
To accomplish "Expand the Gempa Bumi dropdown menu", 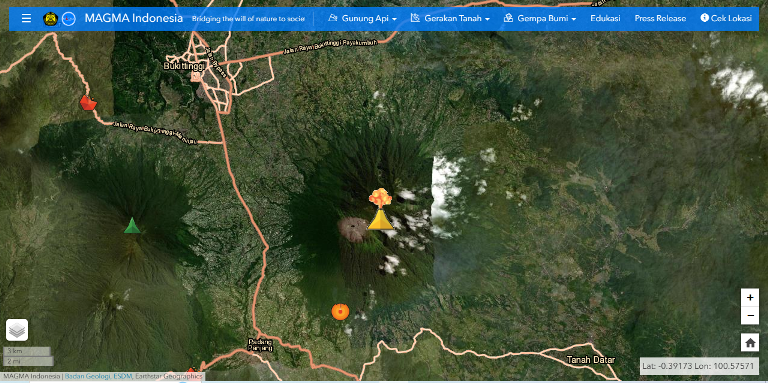I will pos(540,19).
